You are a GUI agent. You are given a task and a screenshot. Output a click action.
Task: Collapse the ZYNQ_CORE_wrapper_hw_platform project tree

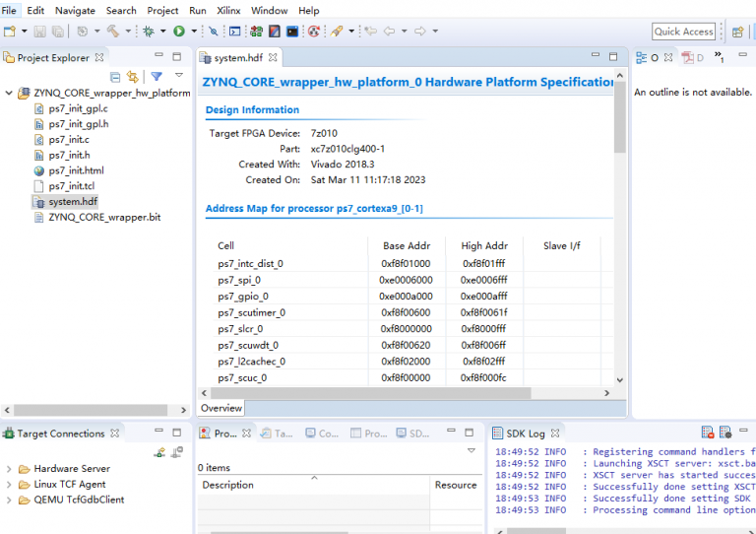coord(9,93)
